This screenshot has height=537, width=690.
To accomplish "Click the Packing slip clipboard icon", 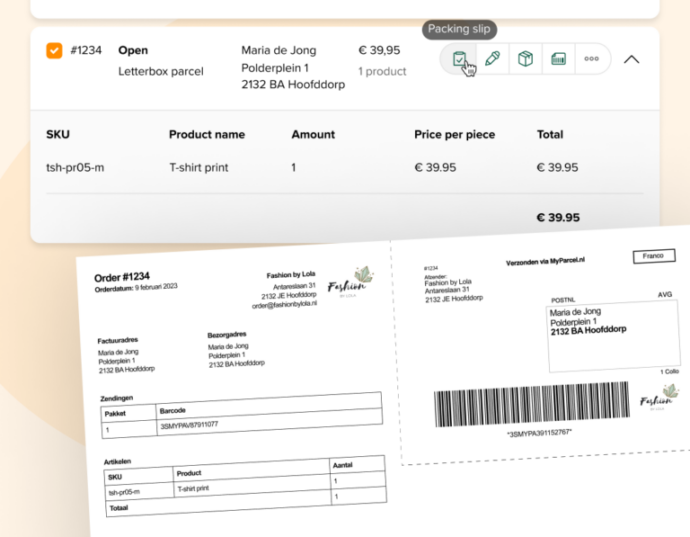I will [x=458, y=59].
